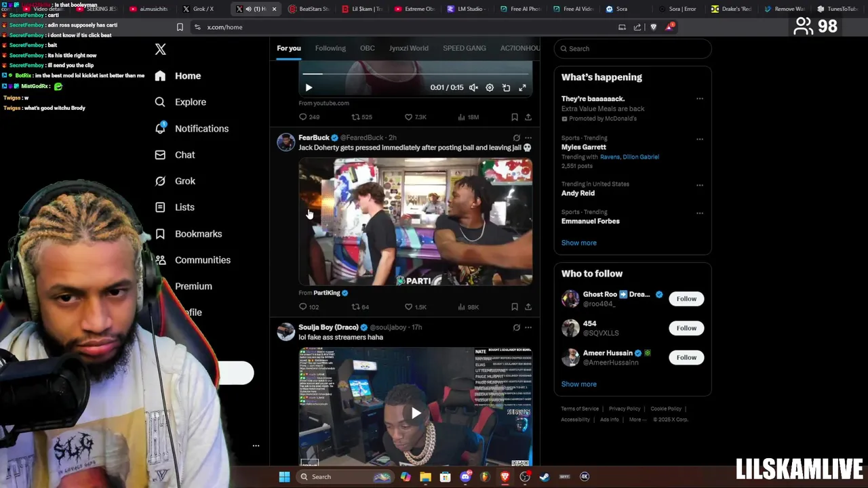
Task: Switch to Jynxzi World tab
Action: coord(409,48)
